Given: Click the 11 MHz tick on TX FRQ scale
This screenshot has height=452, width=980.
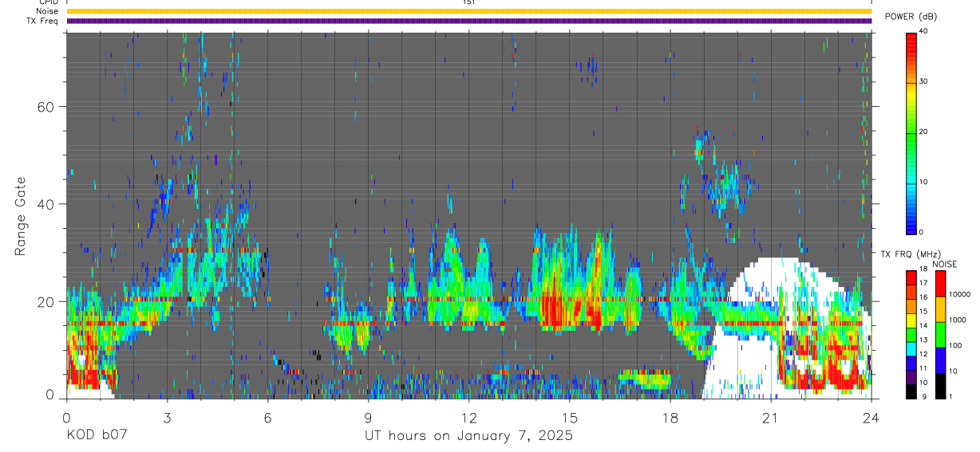Looking at the screenshot, I should 924,368.
